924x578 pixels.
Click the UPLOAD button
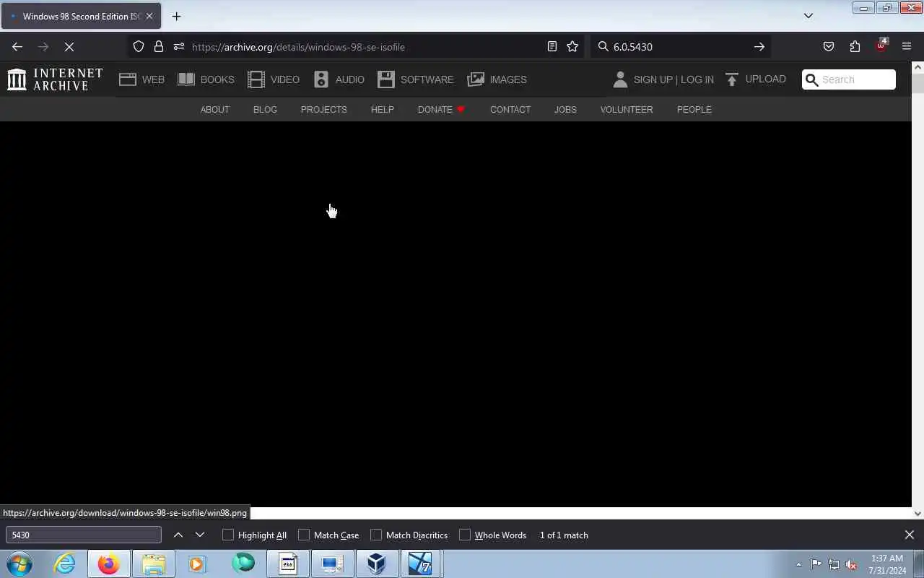click(755, 79)
